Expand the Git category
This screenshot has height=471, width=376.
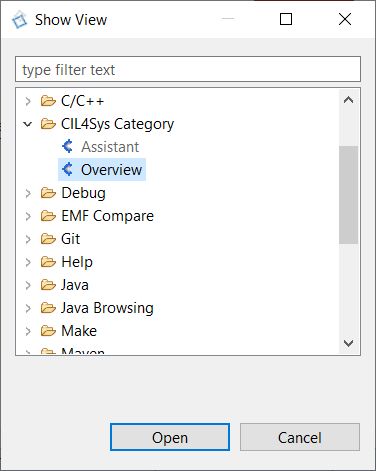coord(28,239)
